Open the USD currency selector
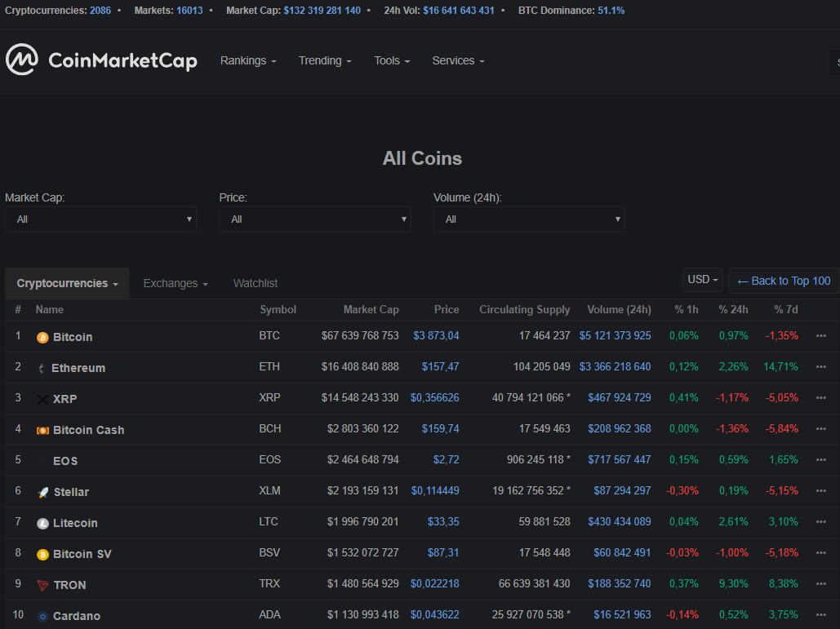The height and width of the screenshot is (629, 840). click(702, 279)
